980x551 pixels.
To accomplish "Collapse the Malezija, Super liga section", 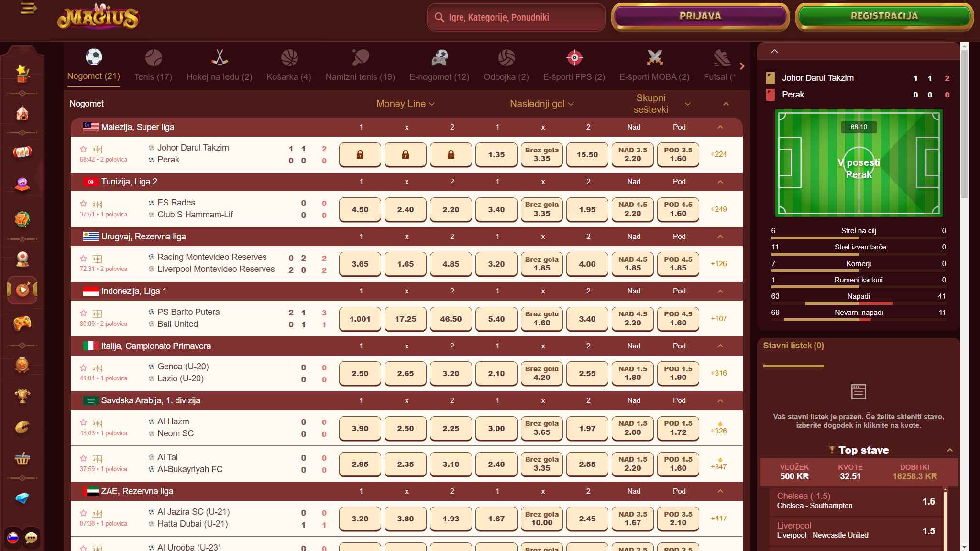I will [x=720, y=127].
